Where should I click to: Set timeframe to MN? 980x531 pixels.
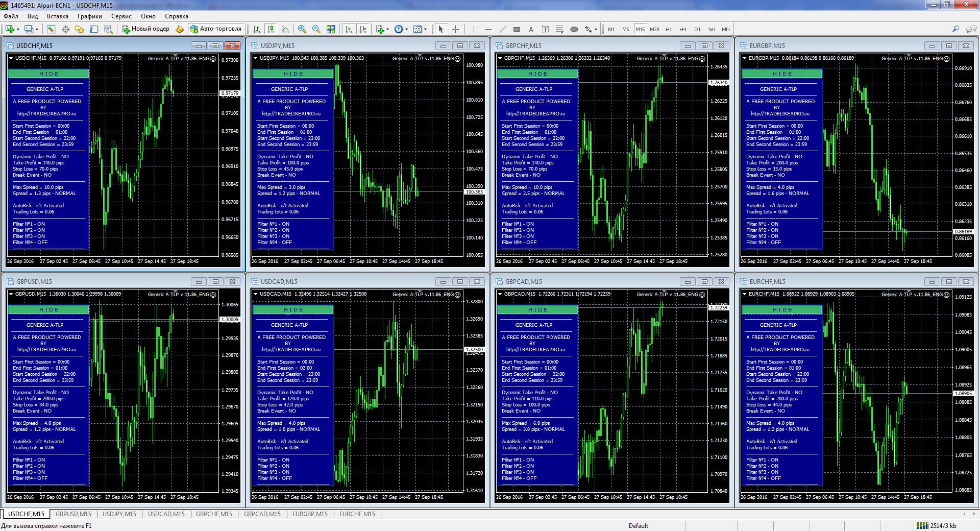click(x=726, y=29)
